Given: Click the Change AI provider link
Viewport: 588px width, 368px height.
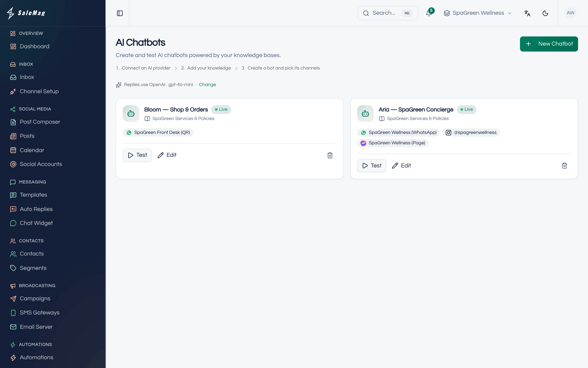Looking at the screenshot, I should click(x=207, y=85).
